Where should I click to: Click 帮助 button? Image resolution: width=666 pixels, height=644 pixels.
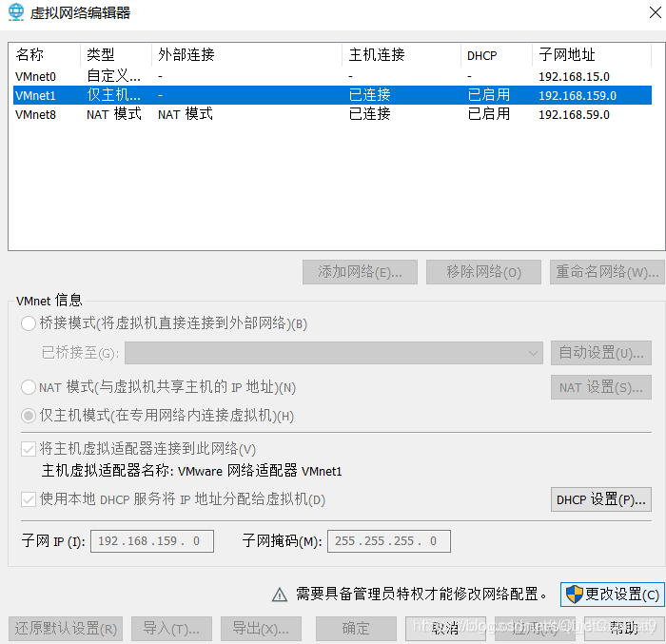coord(624,629)
